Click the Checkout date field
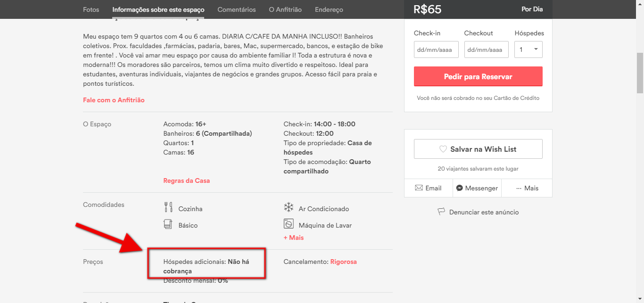 tap(486, 49)
